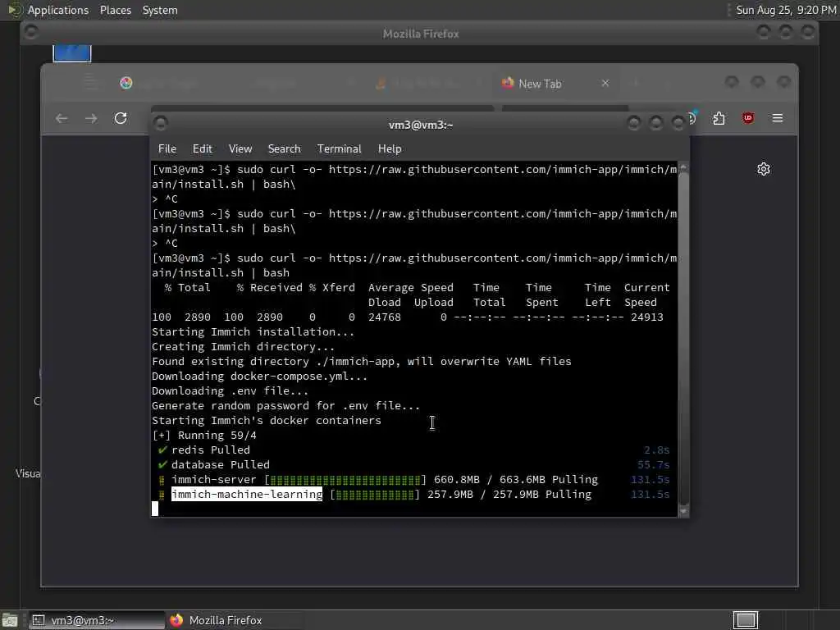Open the terminal Help menu
The image size is (840, 630).
390,149
